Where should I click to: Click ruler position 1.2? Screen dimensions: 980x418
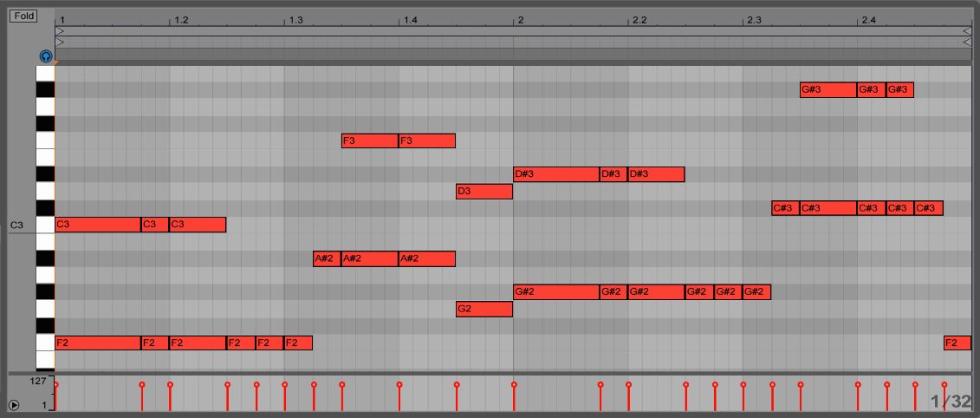(x=180, y=21)
